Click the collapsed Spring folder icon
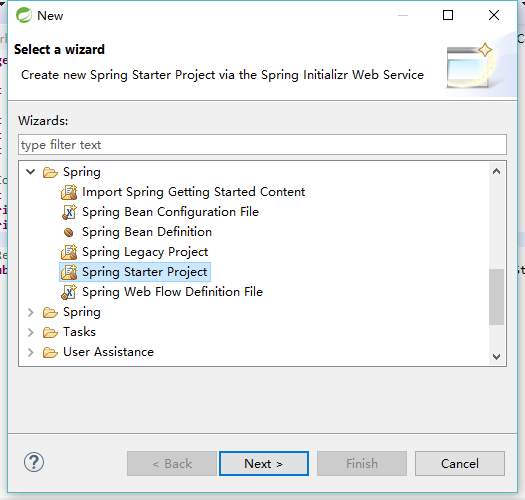 (50, 312)
